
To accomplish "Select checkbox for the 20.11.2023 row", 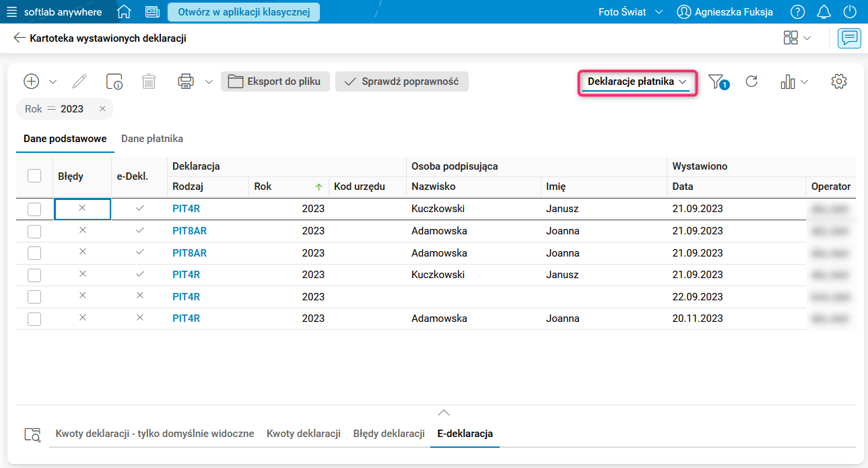I will (34, 319).
